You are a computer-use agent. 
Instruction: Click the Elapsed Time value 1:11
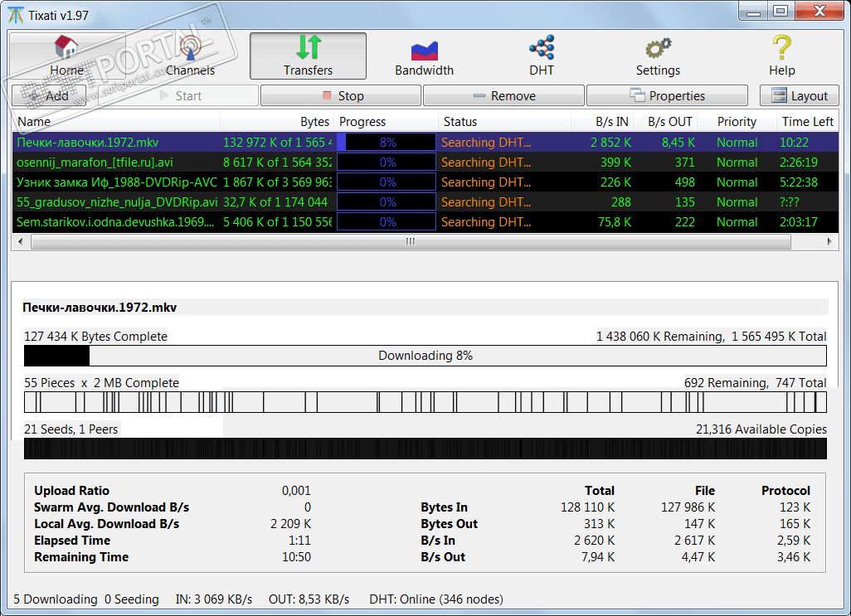pyautogui.click(x=299, y=541)
